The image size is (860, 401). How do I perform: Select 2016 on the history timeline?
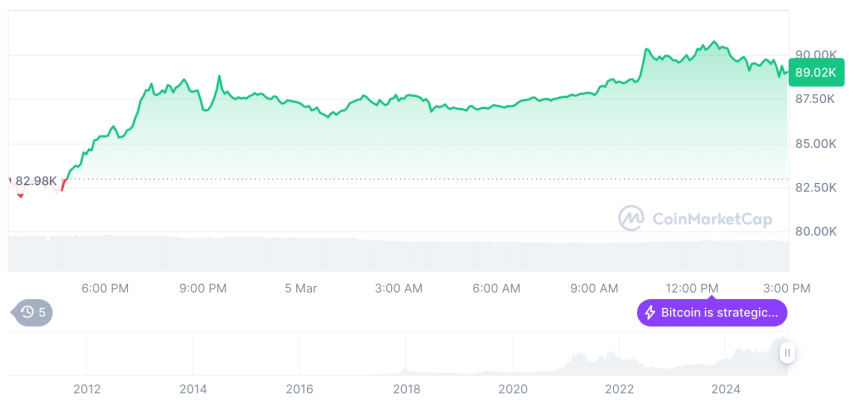299,389
